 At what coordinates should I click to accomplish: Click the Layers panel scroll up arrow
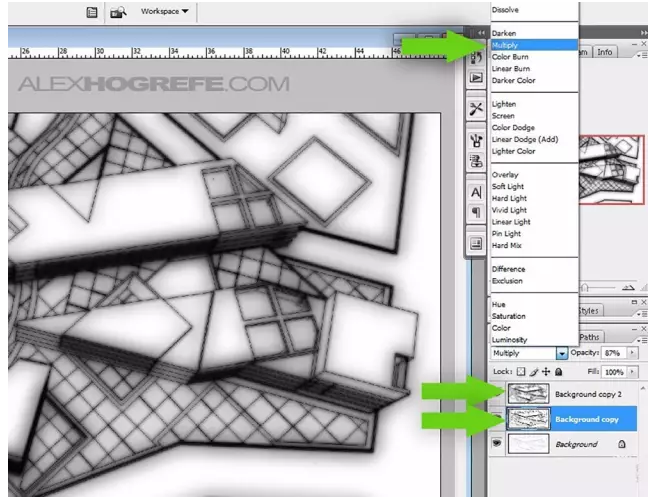tap(643, 388)
